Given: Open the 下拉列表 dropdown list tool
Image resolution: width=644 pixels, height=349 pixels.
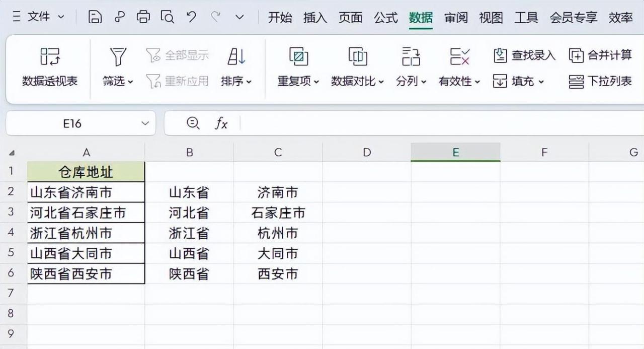Looking at the screenshot, I should pyautogui.click(x=600, y=81).
